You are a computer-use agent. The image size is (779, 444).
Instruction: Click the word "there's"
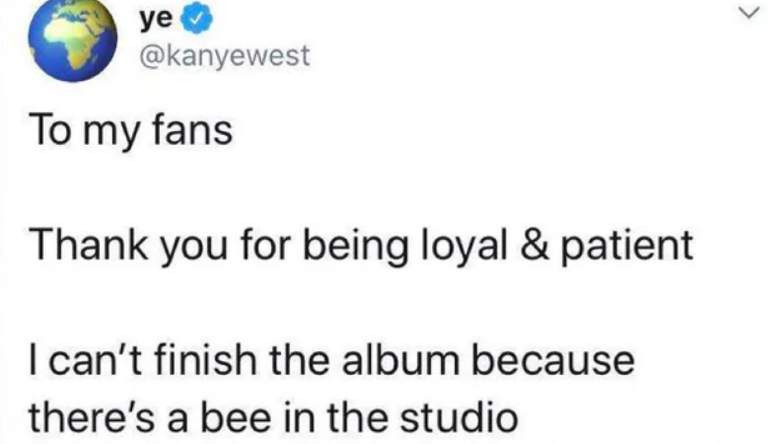(92, 416)
